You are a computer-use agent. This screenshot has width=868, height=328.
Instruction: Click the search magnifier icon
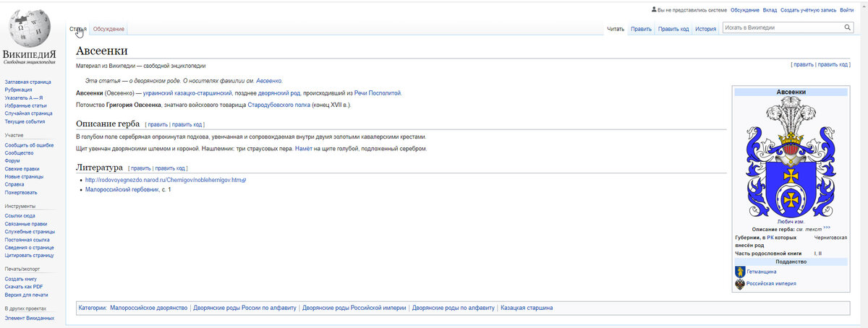pyautogui.click(x=848, y=27)
